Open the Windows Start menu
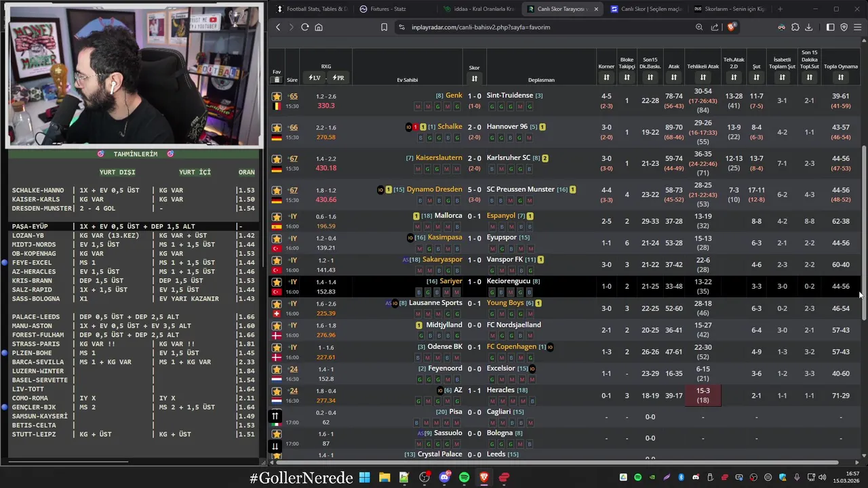 pyautogui.click(x=364, y=477)
